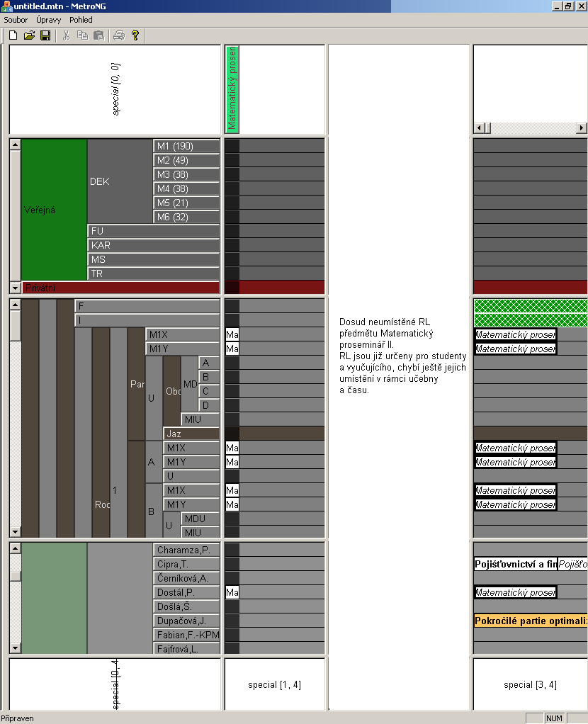Click the Pojišťovnictví a fin lesson block
This screenshot has height=724, width=588.
(x=515, y=564)
